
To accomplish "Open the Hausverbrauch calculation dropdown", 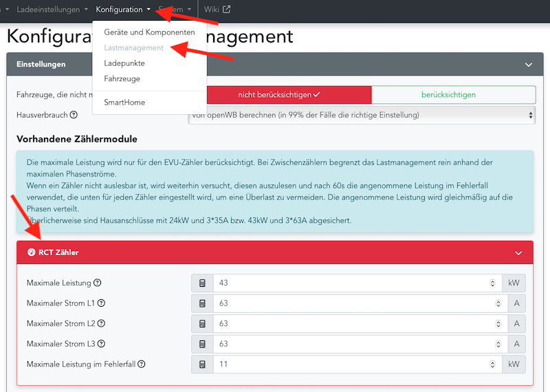I will click(362, 116).
